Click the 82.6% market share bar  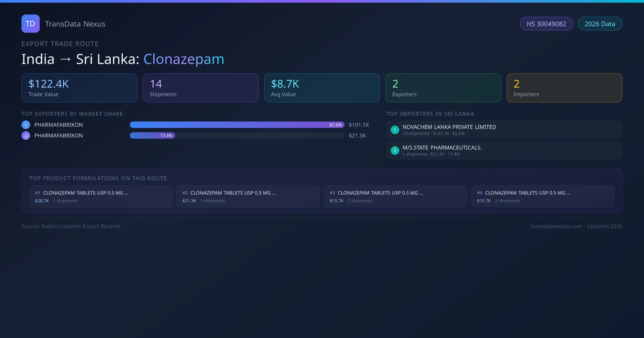[x=237, y=125]
